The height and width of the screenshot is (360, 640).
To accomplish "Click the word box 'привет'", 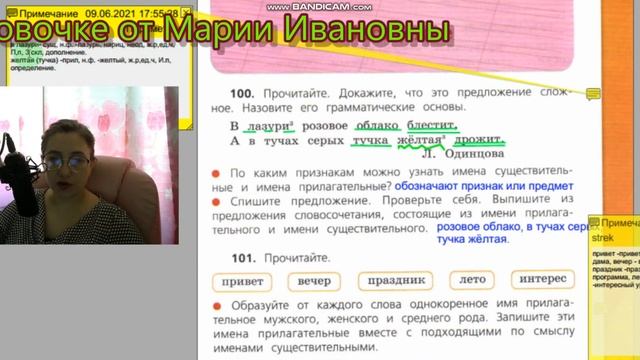I will coord(242,282).
